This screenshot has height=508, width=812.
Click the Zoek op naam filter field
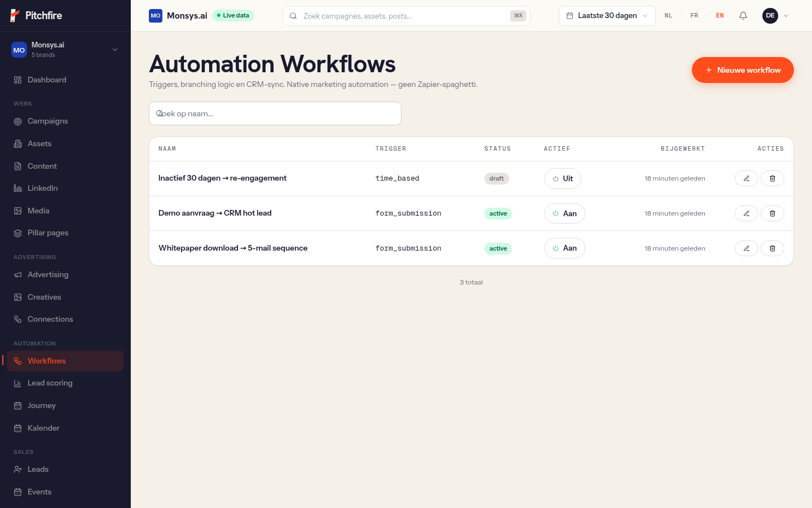tap(275, 113)
